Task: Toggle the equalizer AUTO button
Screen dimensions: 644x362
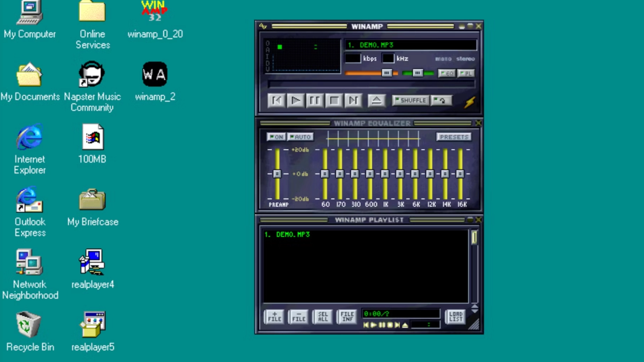Action: point(300,137)
